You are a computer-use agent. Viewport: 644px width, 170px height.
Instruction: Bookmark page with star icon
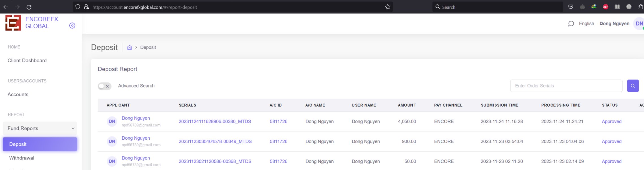(387, 7)
